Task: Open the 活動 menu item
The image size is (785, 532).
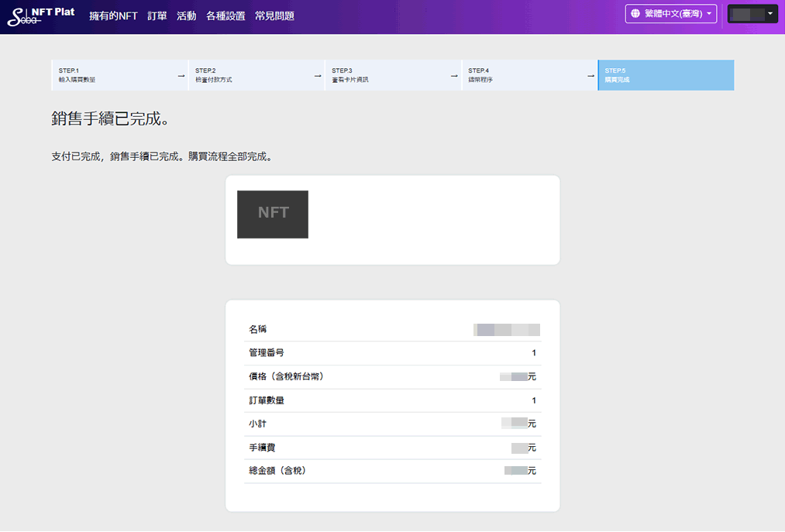Action: click(x=186, y=15)
